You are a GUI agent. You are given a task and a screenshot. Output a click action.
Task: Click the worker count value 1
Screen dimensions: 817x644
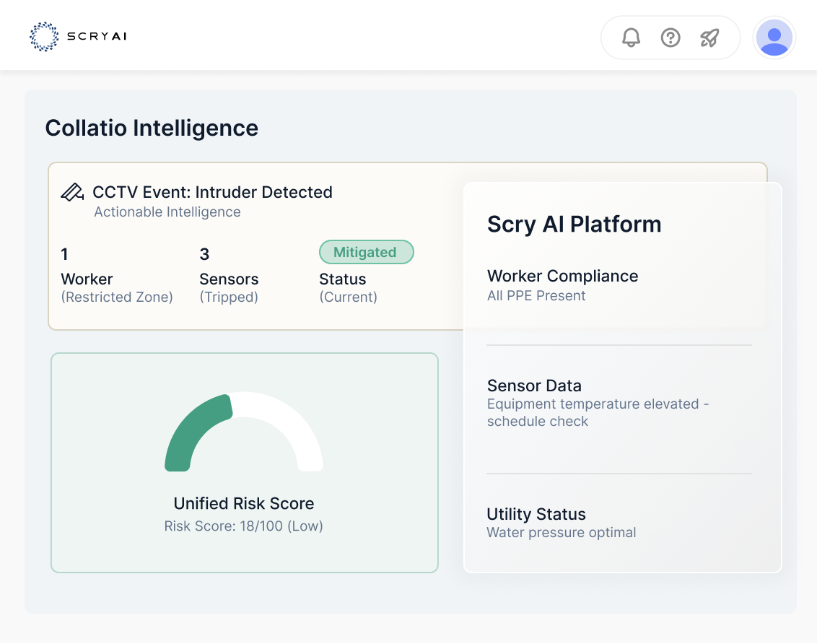click(x=65, y=254)
